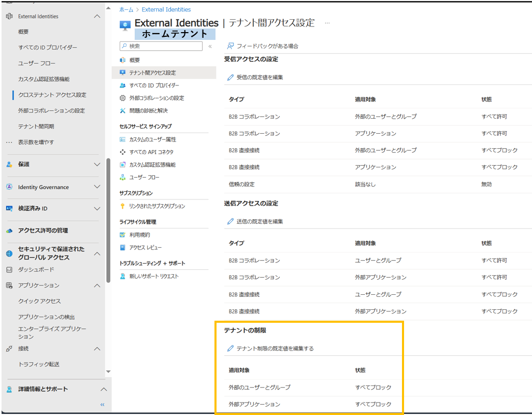532x415 pixels.
Task: Click the pencil icon for 送信の既定値を編集
Action: click(x=231, y=221)
